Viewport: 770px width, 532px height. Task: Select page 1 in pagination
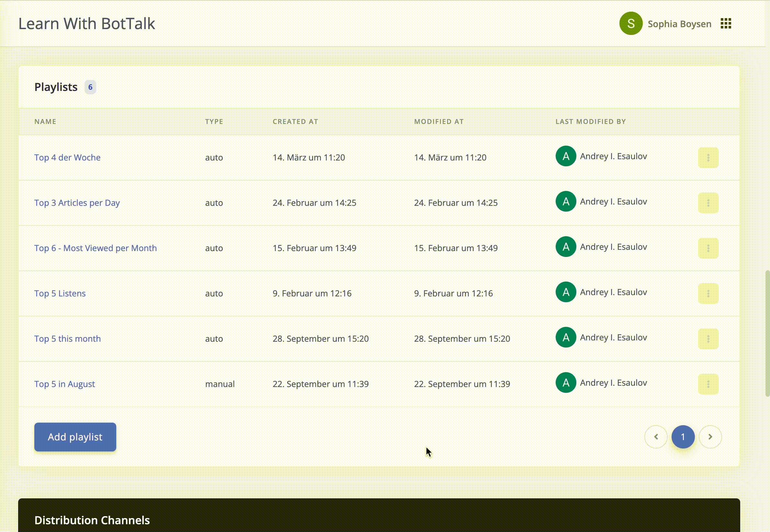click(x=683, y=437)
